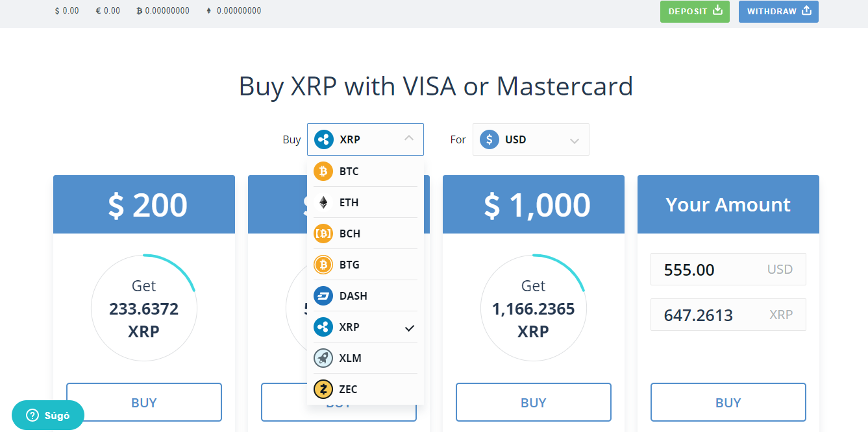Choose the ETH Ethereum diamond icon

click(323, 202)
